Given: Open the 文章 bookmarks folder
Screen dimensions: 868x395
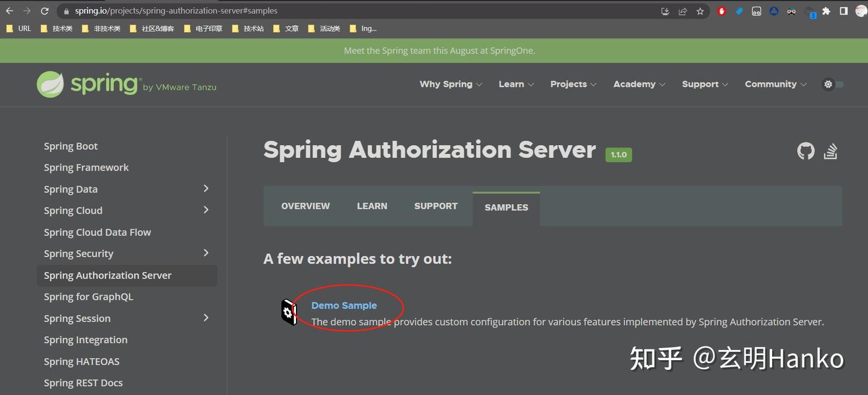Looking at the screenshot, I should (x=286, y=28).
